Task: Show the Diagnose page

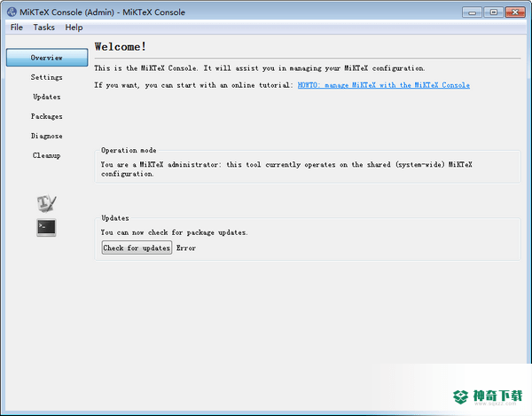Action: click(47, 136)
